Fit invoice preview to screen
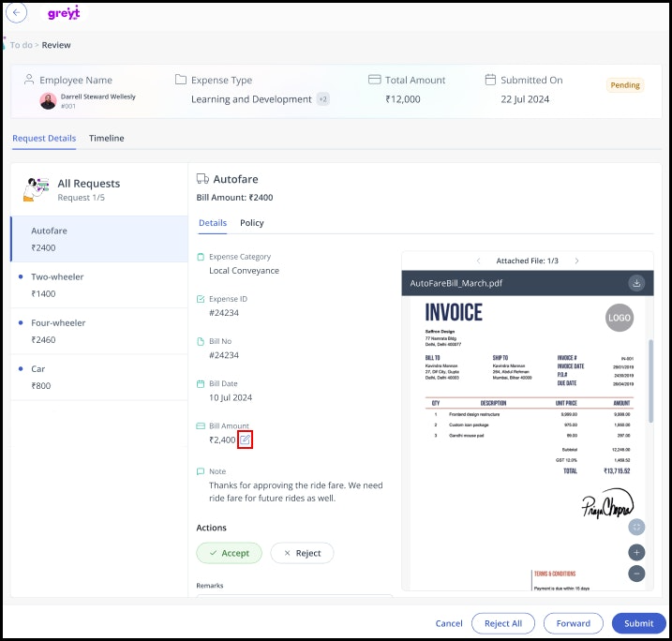This screenshot has height=641, width=672. (x=636, y=527)
